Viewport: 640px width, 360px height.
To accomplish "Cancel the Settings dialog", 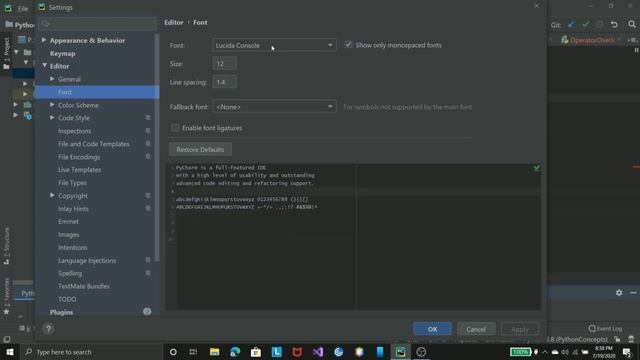I will point(476,329).
